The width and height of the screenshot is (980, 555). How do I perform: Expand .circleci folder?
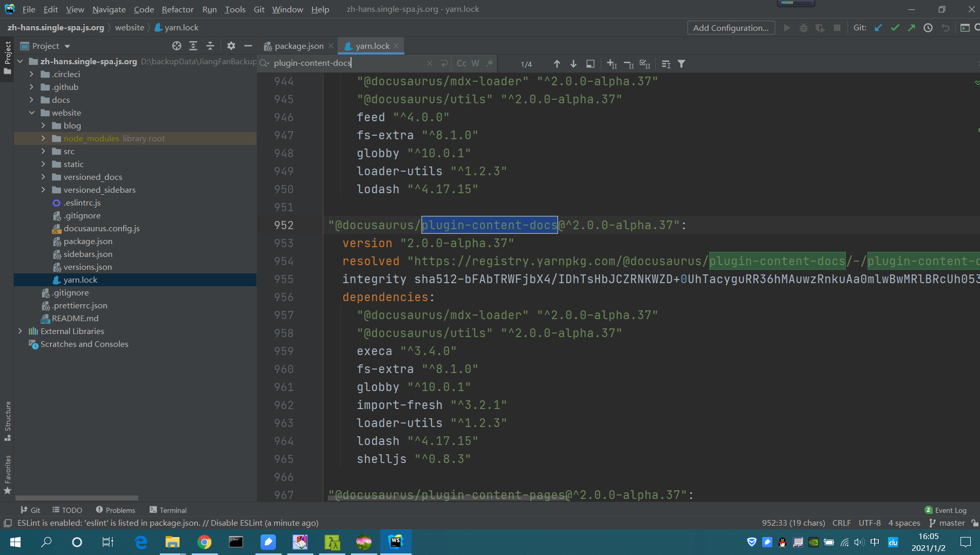[32, 74]
